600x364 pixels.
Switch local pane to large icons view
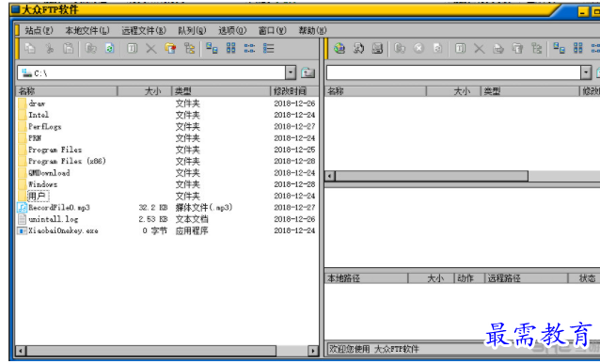[x=212, y=49]
